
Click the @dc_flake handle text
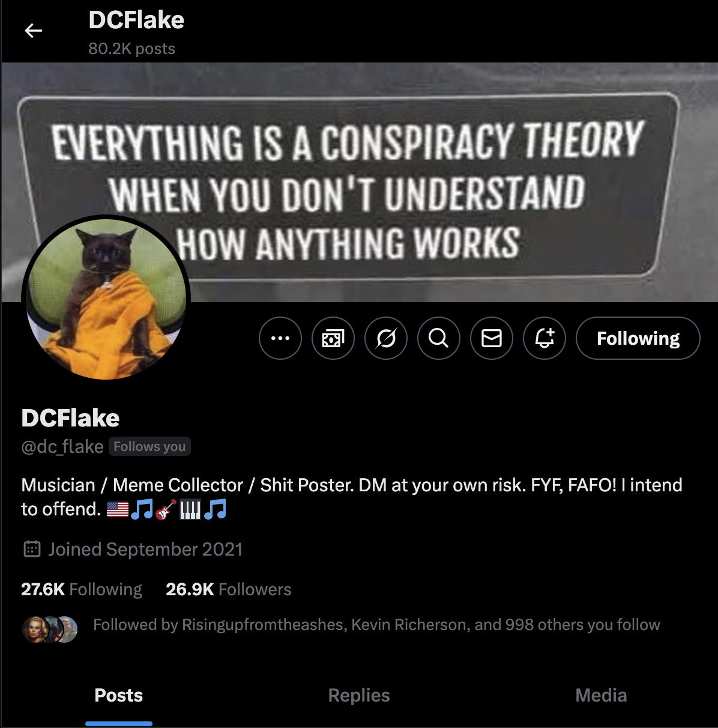tap(62, 447)
